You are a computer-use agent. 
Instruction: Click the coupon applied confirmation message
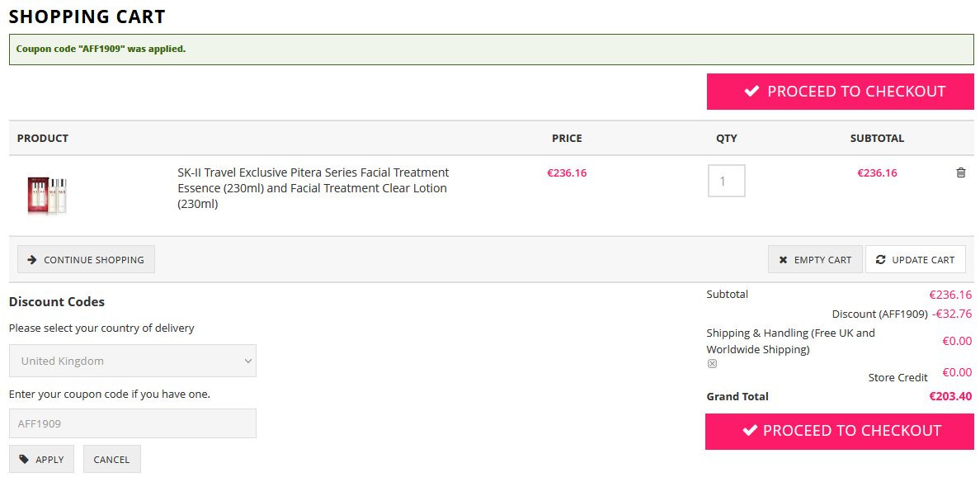click(x=101, y=50)
